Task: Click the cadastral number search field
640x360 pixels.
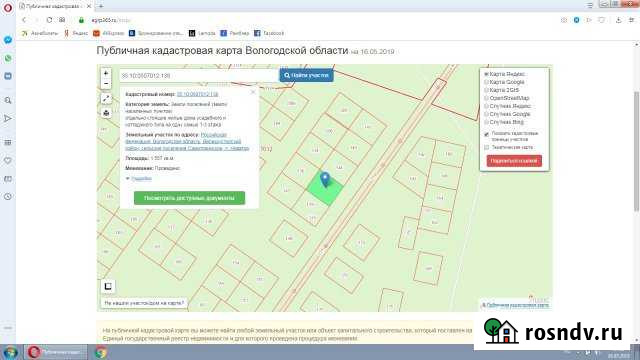Action: coord(199,76)
